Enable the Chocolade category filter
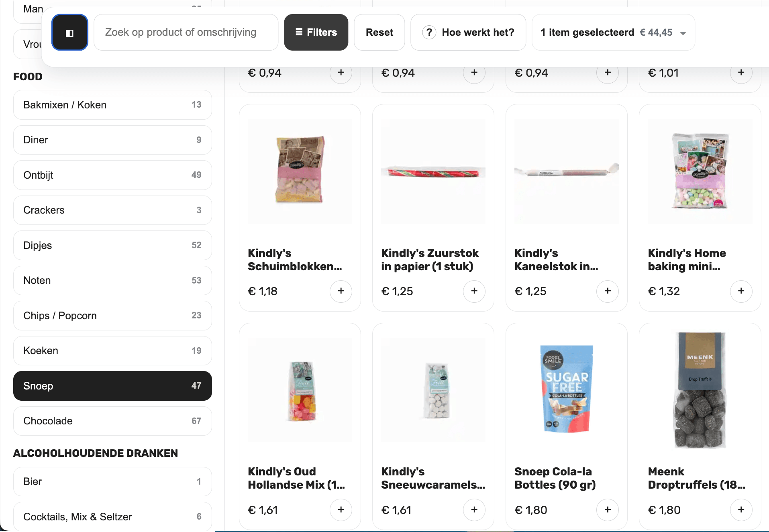Viewport: 769px width, 532px height. coord(112,421)
